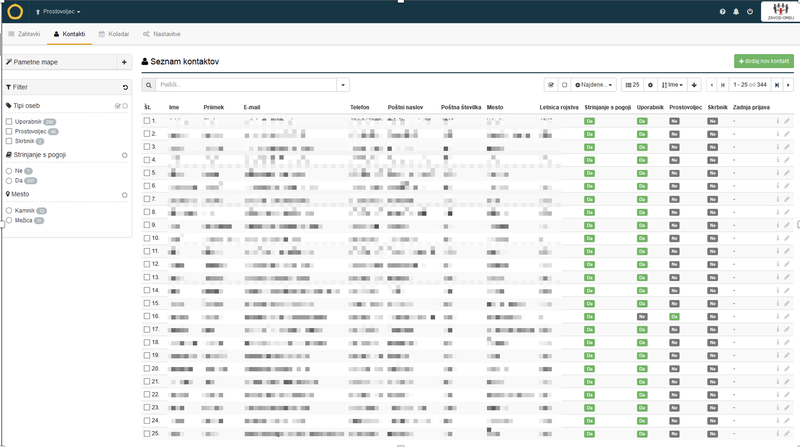800x447 pixels.
Task: Switch to the Koledar tab
Action: (113, 34)
